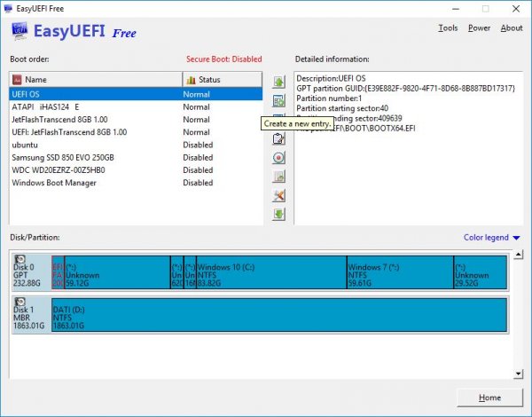Minimize the EasyUEFI window
Viewport: 532px width, 417px height.
click(456, 9)
